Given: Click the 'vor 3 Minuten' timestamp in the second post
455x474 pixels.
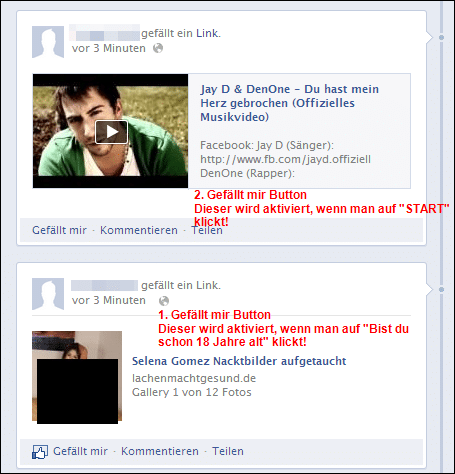Looking at the screenshot, I should coord(109,300).
